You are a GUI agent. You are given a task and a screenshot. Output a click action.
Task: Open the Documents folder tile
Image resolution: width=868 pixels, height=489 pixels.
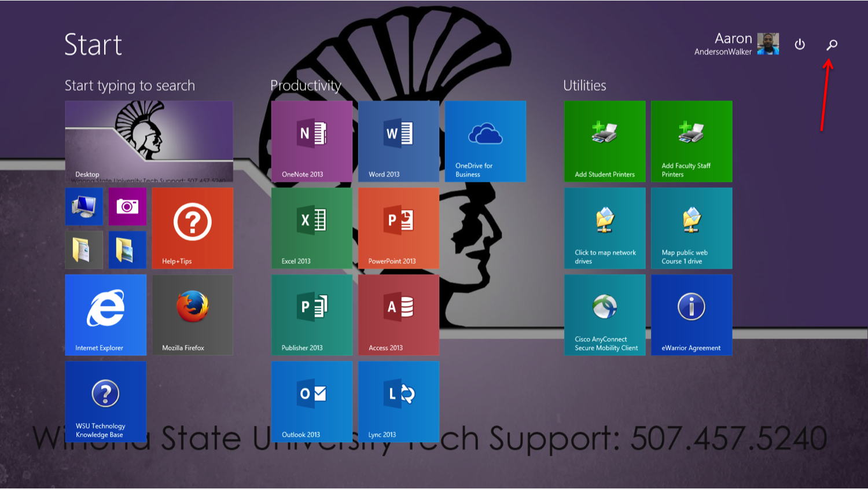(84, 250)
